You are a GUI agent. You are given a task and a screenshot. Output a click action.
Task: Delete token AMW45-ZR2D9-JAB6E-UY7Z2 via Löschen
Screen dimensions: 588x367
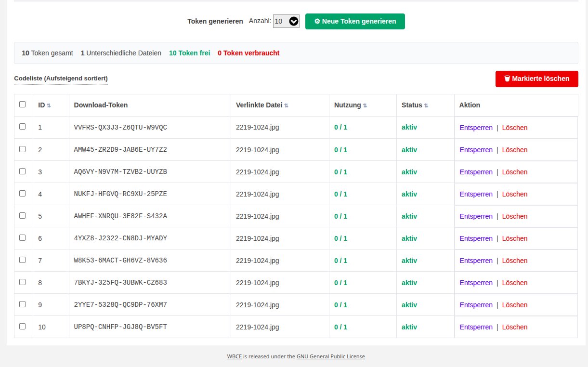tap(514, 150)
